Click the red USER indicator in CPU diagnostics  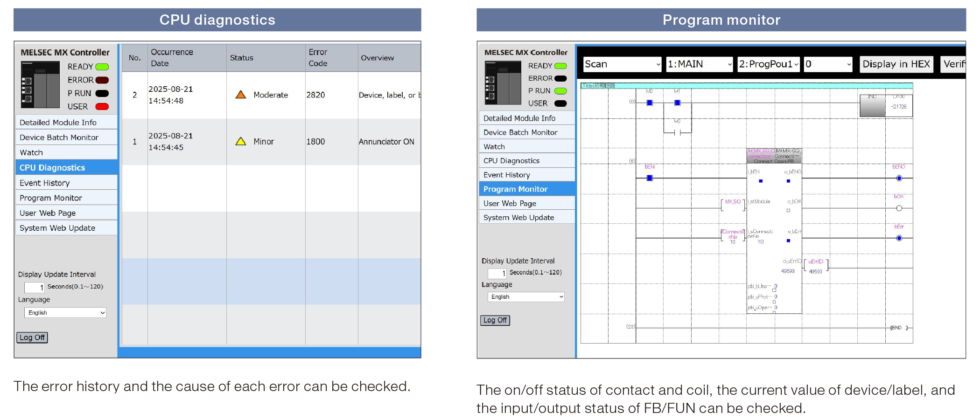tap(102, 107)
